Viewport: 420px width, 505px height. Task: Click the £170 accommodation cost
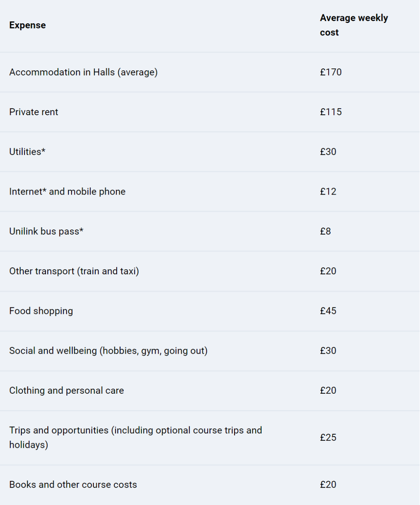point(331,72)
